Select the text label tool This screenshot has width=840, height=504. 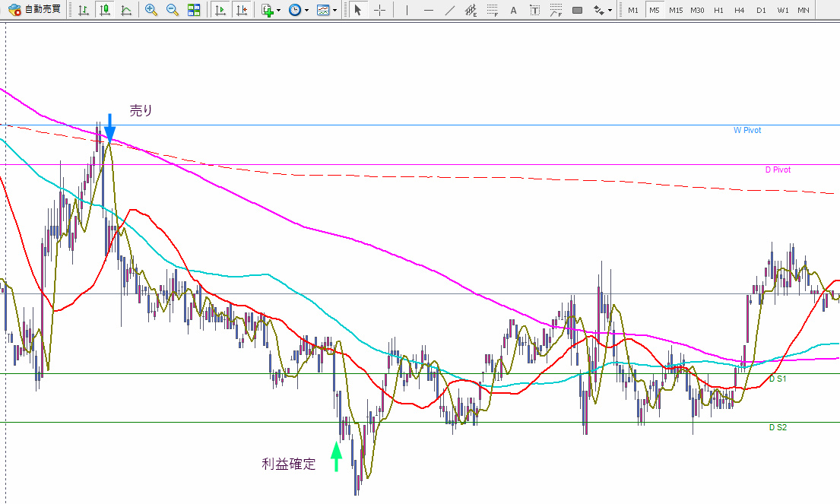[x=534, y=10]
